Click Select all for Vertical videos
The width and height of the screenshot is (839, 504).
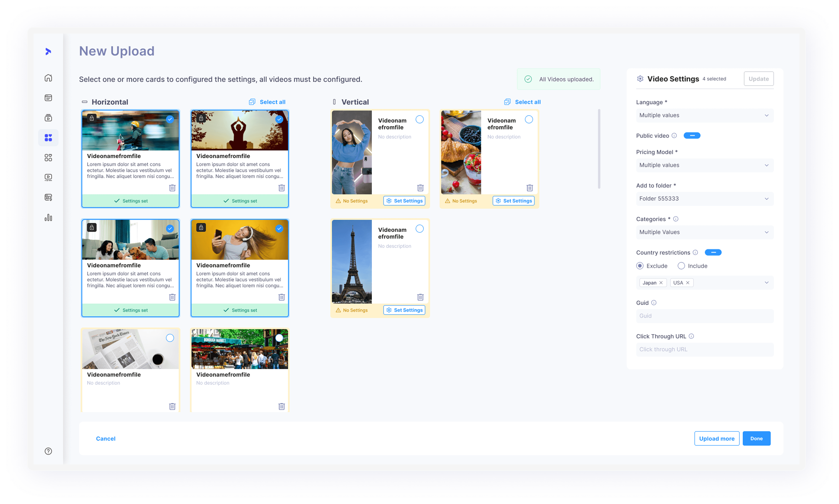tap(522, 102)
